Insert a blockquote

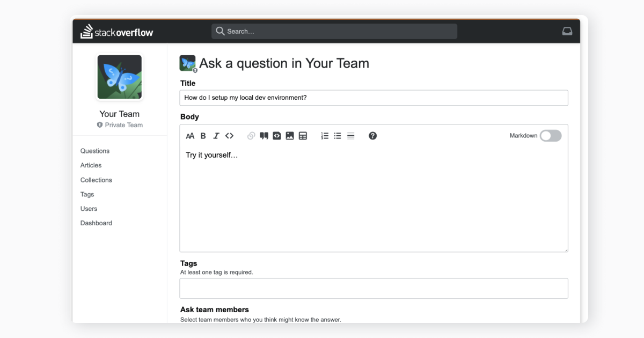(264, 136)
